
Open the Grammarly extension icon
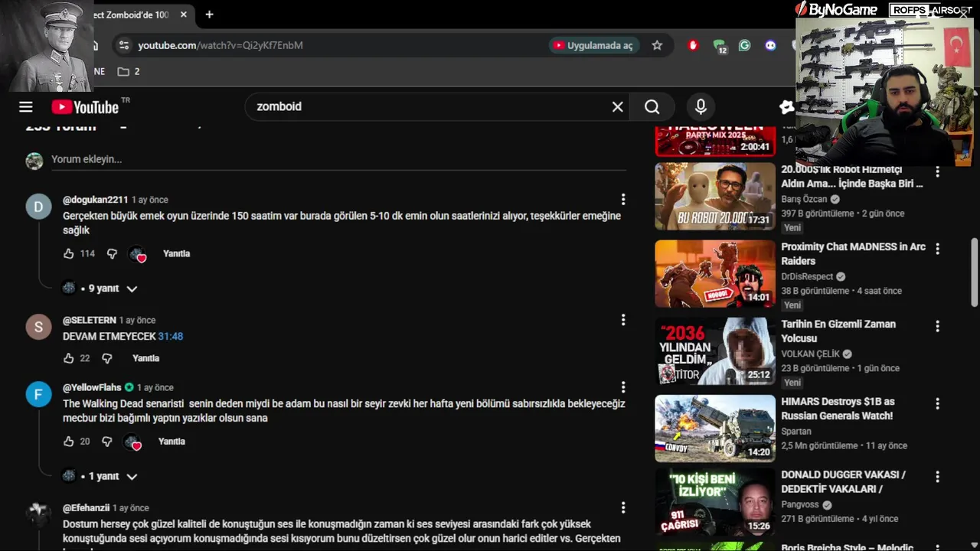(744, 45)
